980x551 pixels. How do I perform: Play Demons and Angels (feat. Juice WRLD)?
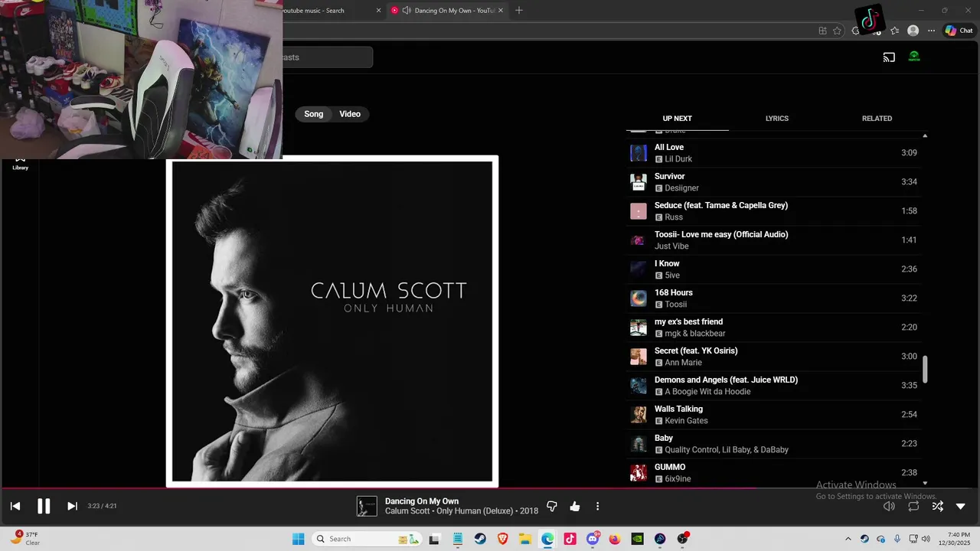773,386
